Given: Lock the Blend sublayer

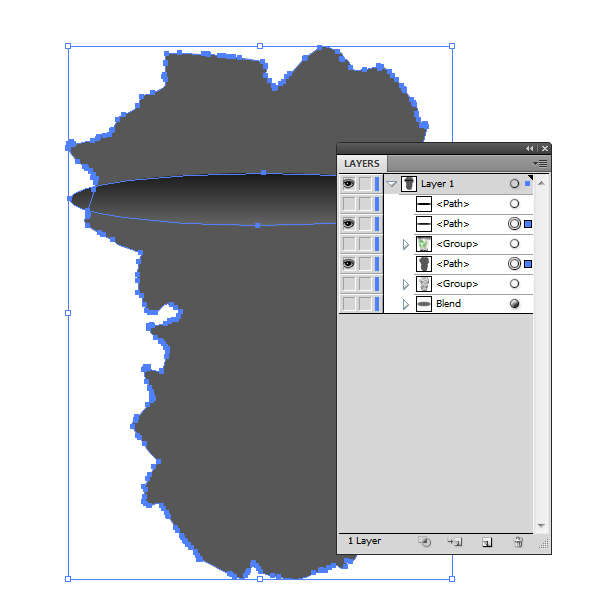Looking at the screenshot, I should [x=365, y=304].
